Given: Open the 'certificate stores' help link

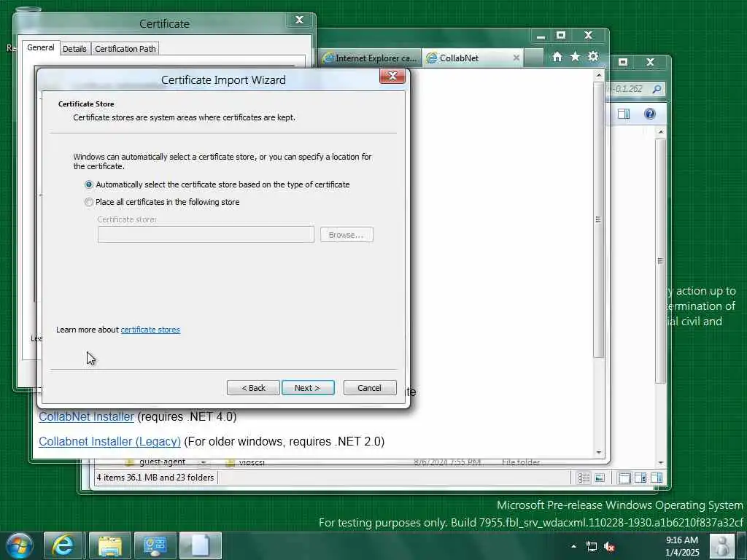Looking at the screenshot, I should pyautogui.click(x=150, y=330).
